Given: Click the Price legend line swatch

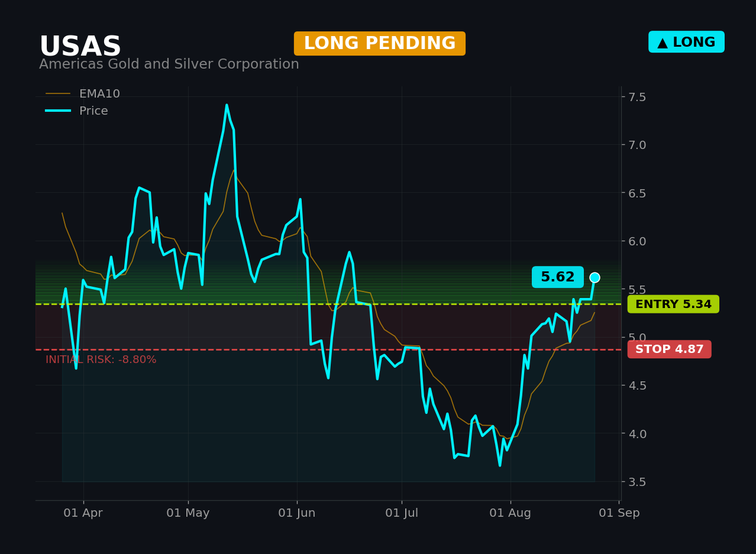Looking at the screenshot, I should [x=58, y=111].
